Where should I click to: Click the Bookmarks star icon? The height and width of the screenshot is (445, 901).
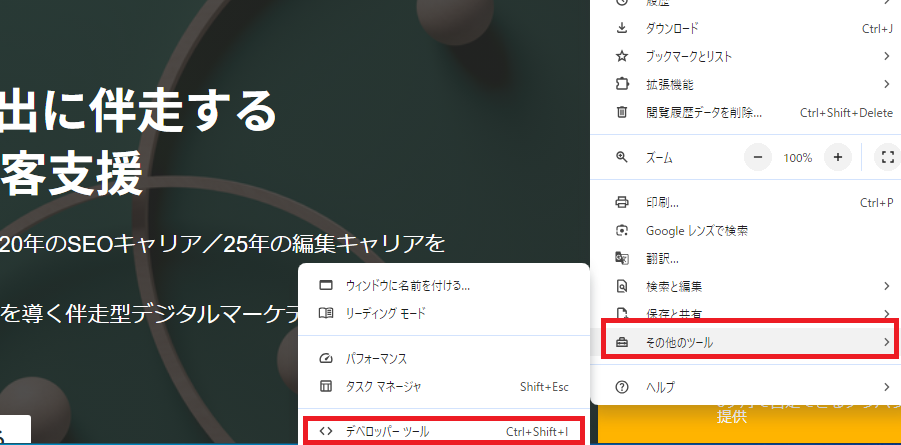622,56
